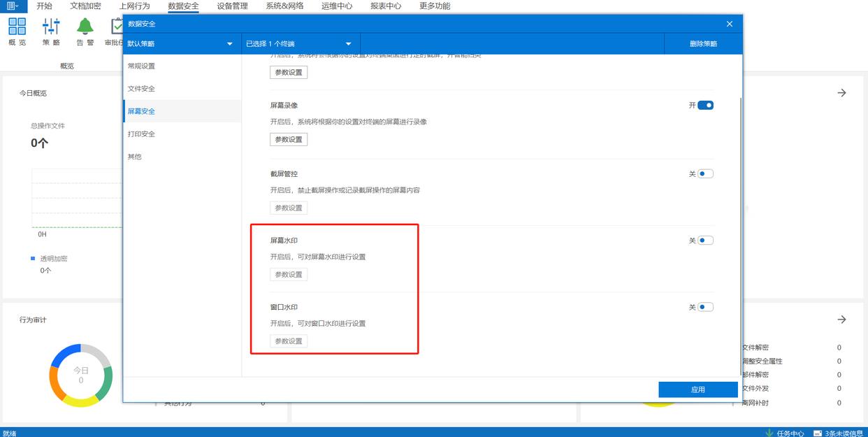Screen dimensions: 868x437
Task: Expand the 默认策略 policy dropdown
Action: point(182,43)
